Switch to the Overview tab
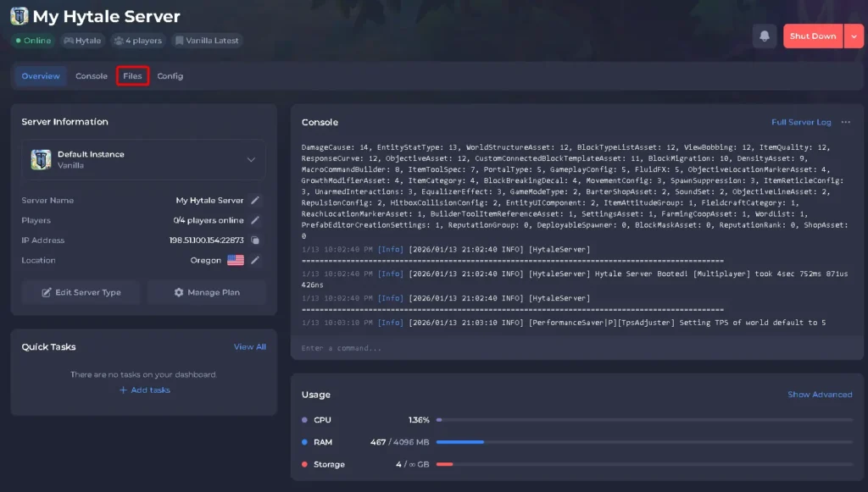The width and height of the screenshot is (868, 492). pos(41,75)
